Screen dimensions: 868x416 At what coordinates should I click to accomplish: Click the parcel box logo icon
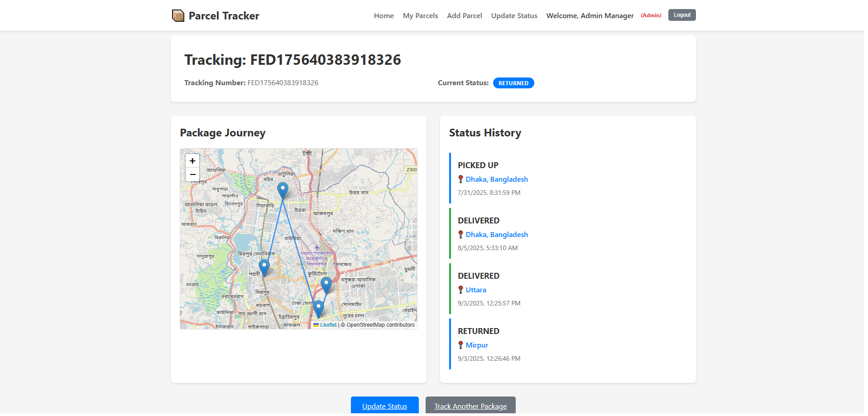pos(178,16)
